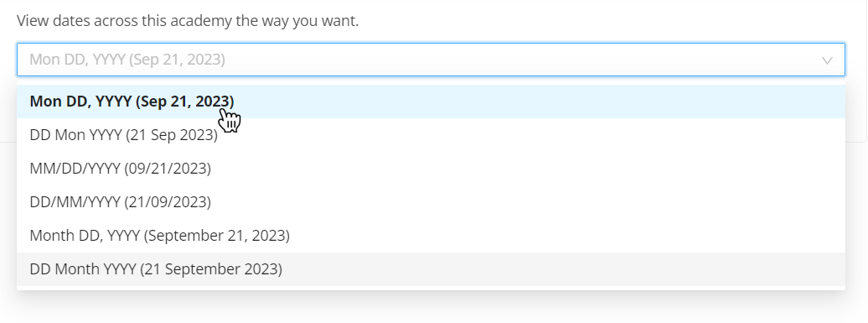Select the format displaying 21/09/2023
This screenshot has width=868, height=323.
pos(431,202)
